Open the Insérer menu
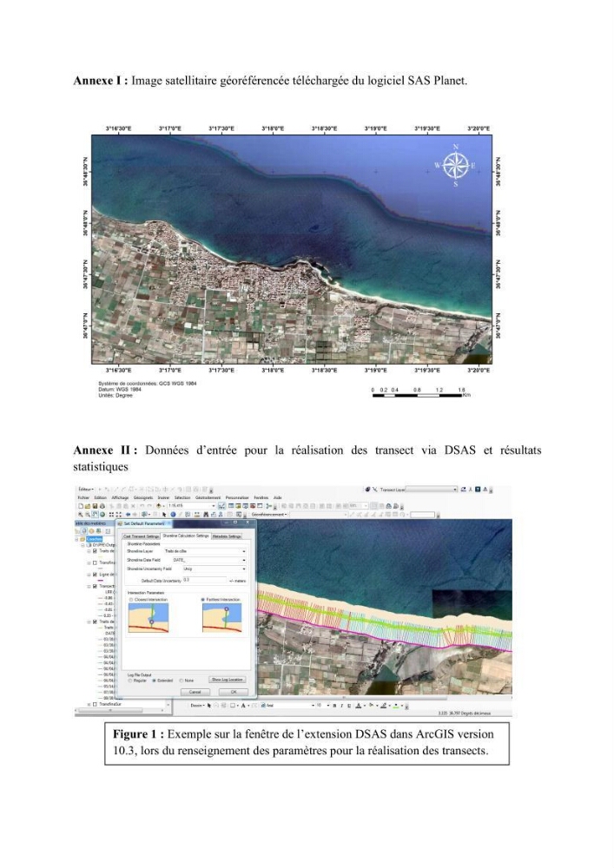The height and width of the screenshot is (868, 614). (163, 497)
